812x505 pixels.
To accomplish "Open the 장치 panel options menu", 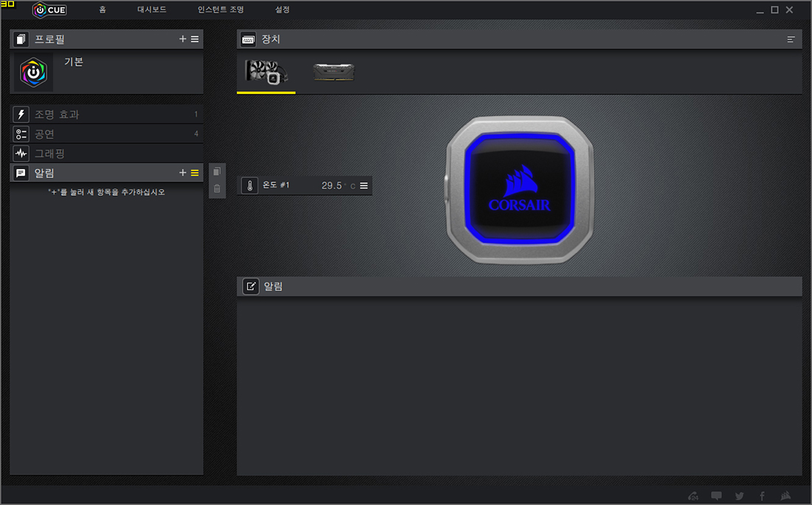I will 791,39.
